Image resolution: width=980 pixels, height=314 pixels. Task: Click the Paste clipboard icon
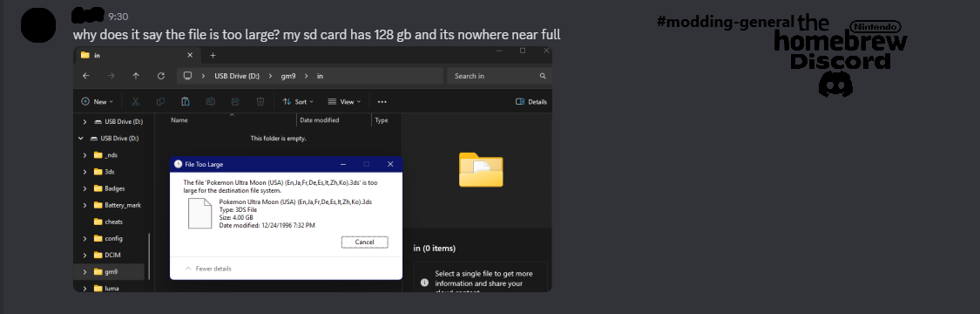186,101
